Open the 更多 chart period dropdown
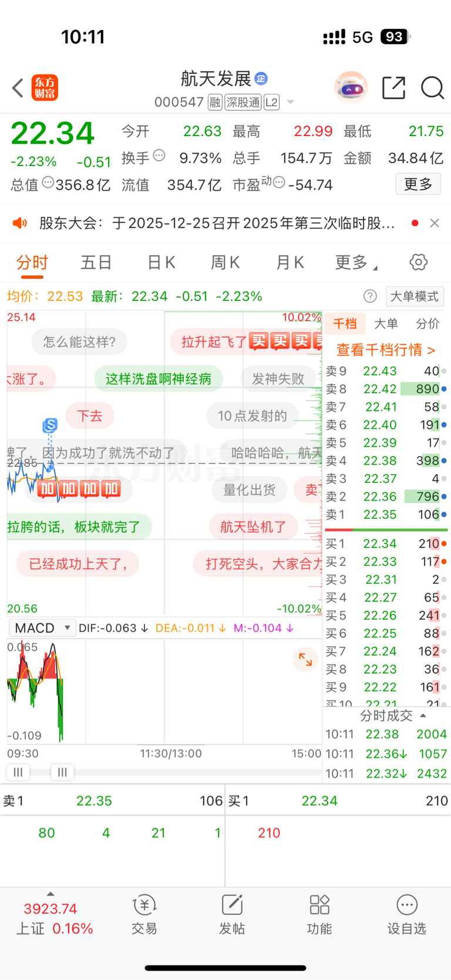This screenshot has width=451, height=980. [x=356, y=263]
